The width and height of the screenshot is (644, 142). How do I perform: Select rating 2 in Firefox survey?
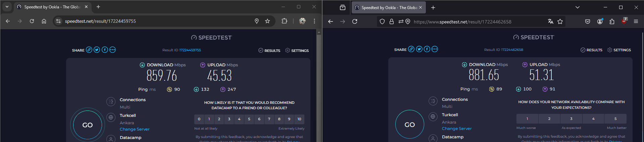click(549, 119)
